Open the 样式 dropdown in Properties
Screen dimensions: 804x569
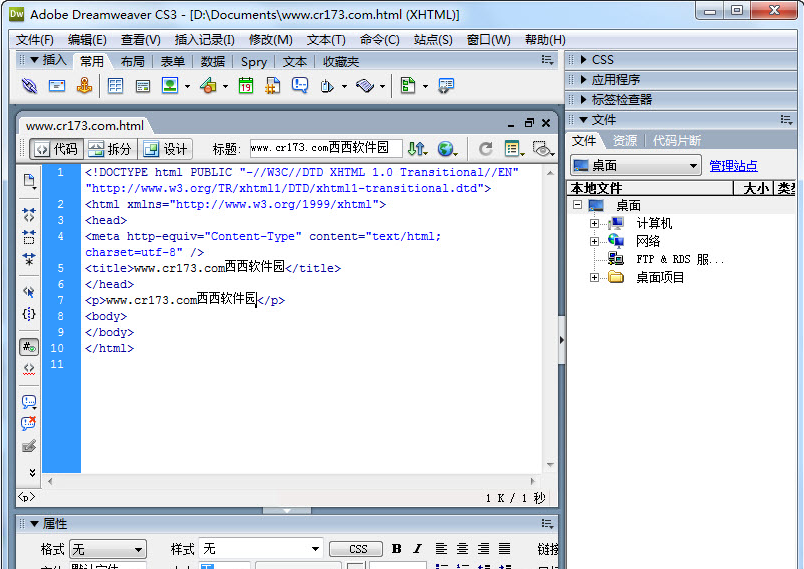261,549
